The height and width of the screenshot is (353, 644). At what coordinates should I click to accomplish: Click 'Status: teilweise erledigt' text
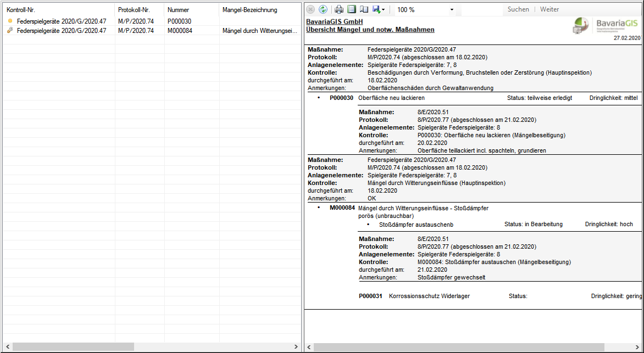(x=540, y=98)
